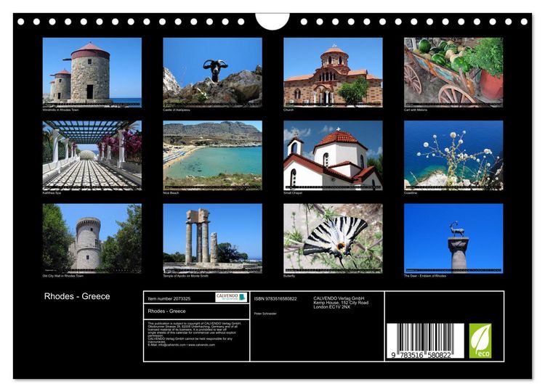Screen dimensions: 545x392
Task: Select the turquoise bay beach photo
Action: click(x=212, y=155)
